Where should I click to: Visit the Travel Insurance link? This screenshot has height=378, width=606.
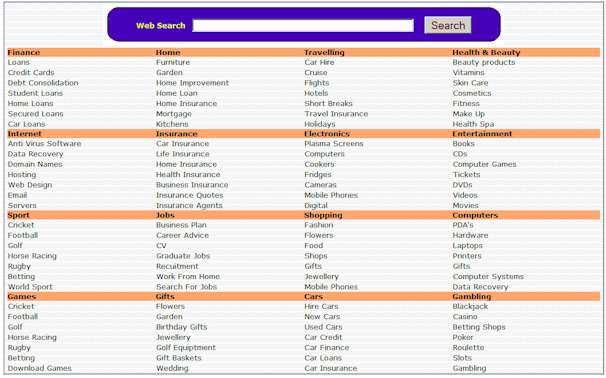(336, 114)
